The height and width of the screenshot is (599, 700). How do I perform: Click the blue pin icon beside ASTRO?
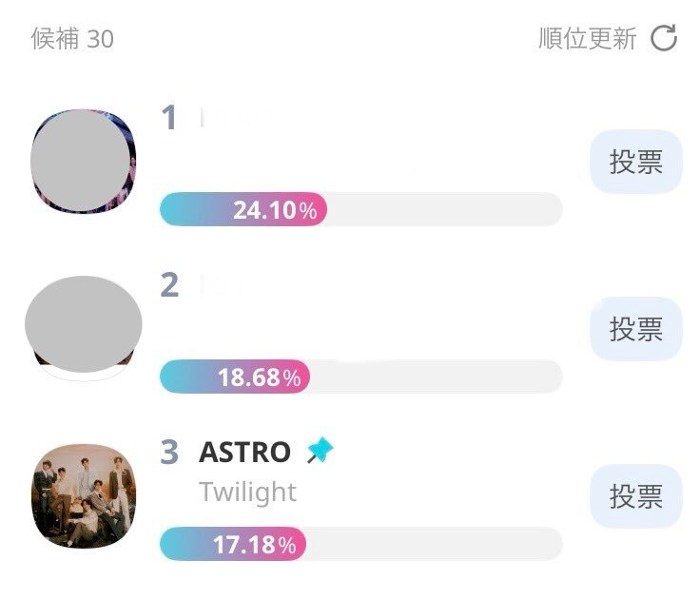click(x=320, y=450)
